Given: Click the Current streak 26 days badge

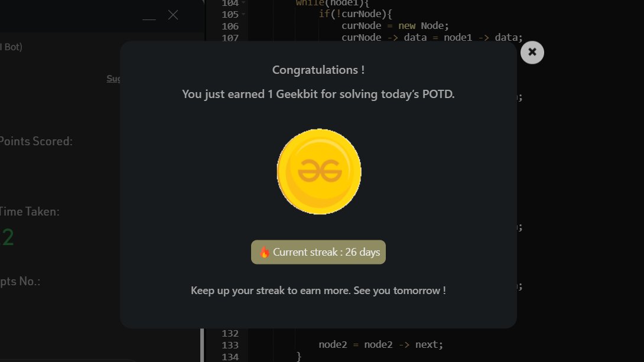Looking at the screenshot, I should point(318,252).
